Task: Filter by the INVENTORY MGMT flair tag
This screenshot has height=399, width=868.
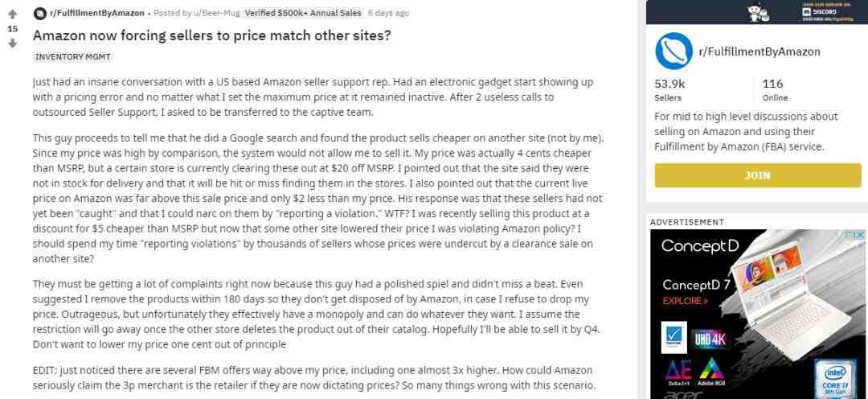Action: [73, 56]
